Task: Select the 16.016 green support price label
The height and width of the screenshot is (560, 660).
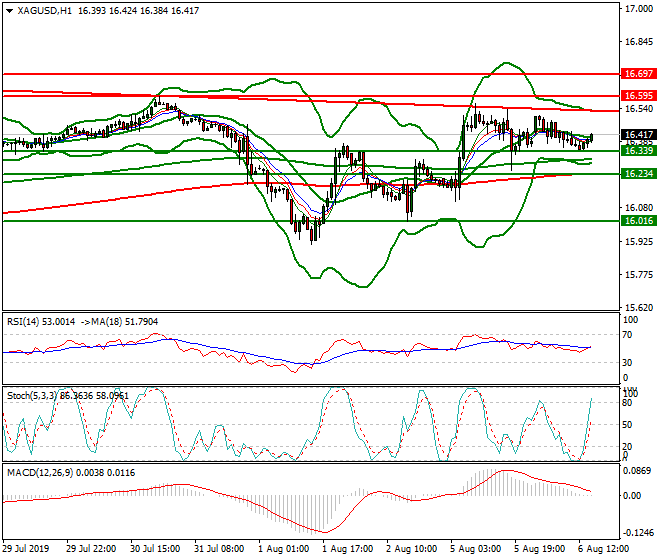Action: [639, 221]
